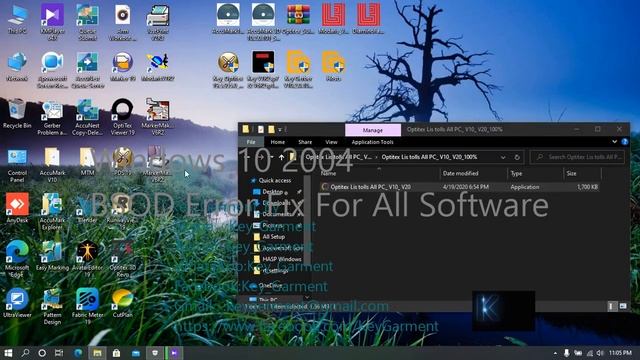Image resolution: width=640 pixels, height=360 pixels.
Task: Click the Windows Start button
Action: tap(8, 353)
